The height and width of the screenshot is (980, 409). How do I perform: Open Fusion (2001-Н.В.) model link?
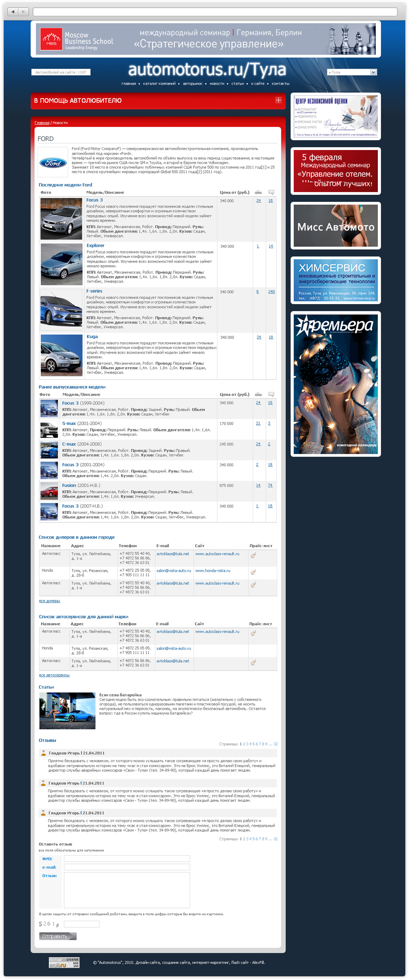81,485
